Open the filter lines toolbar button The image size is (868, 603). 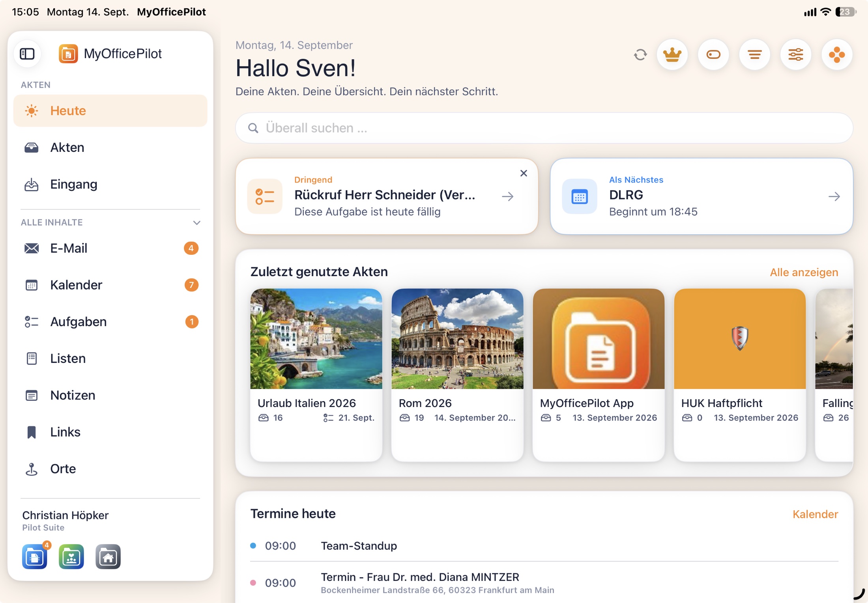(755, 54)
